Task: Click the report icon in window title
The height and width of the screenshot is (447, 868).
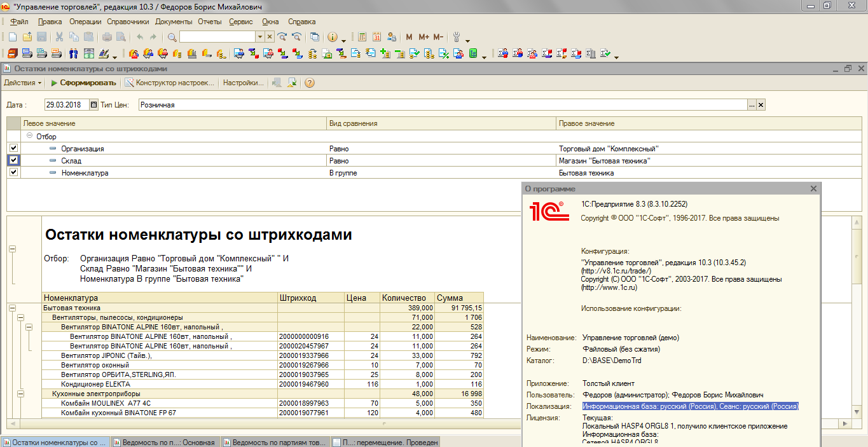Action: tap(8, 69)
